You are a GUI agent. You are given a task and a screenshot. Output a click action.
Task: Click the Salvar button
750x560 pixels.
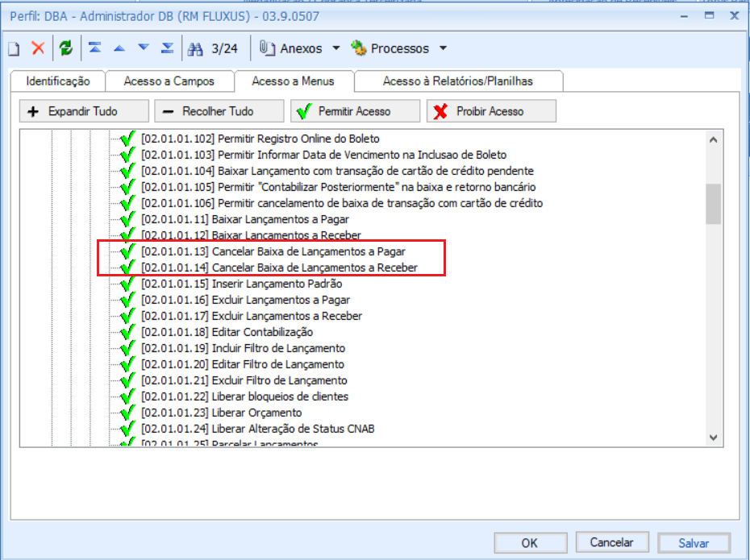pyautogui.click(x=694, y=543)
